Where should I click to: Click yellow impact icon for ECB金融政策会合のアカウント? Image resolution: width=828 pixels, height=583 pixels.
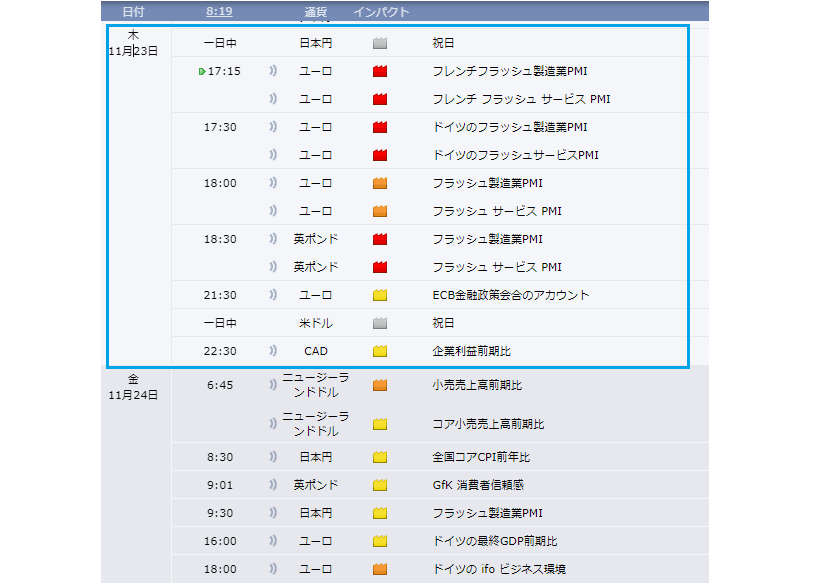[x=380, y=295]
